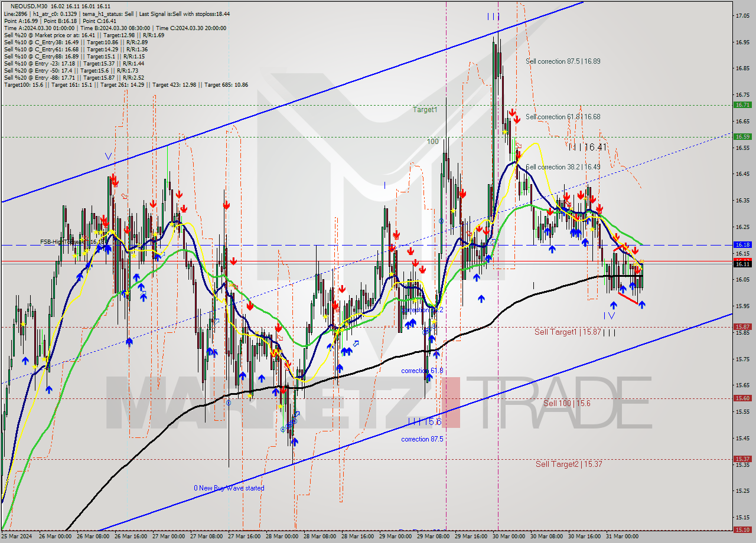The height and width of the screenshot is (543, 756).
Task: Click the 17.05 value on price axis
Action: pos(742,16)
